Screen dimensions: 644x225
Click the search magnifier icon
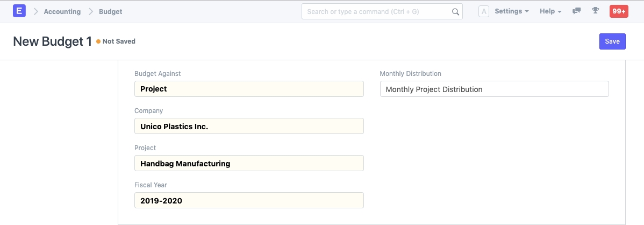pyautogui.click(x=455, y=12)
